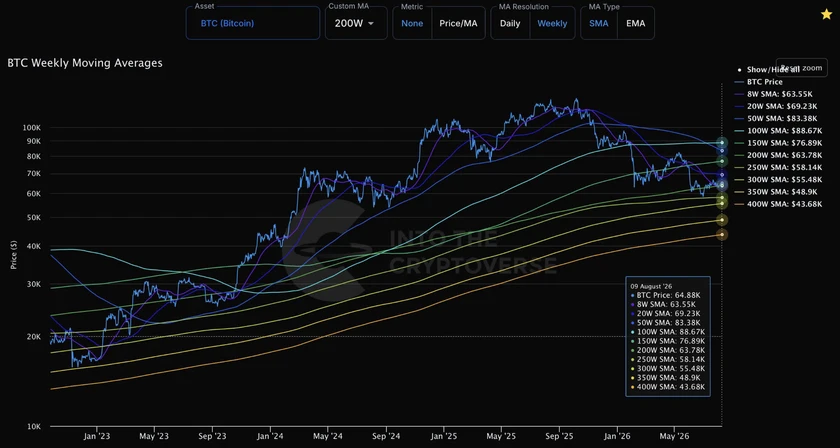The width and height of the screenshot is (840, 448).
Task: Click the chart title BTC Weekly Moving Averages
Action: point(85,63)
